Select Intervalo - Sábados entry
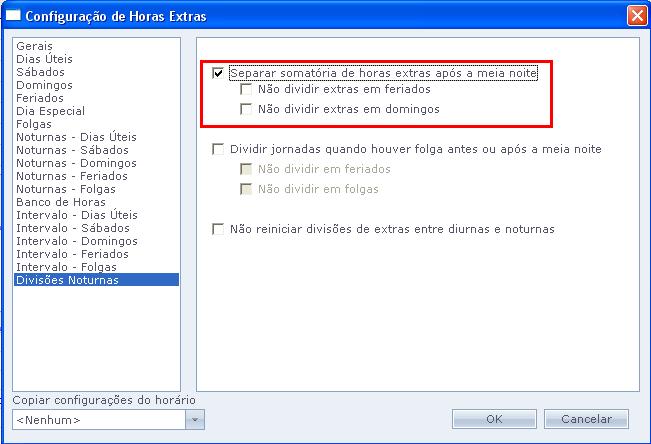651x444 pixels. click(x=96, y=228)
